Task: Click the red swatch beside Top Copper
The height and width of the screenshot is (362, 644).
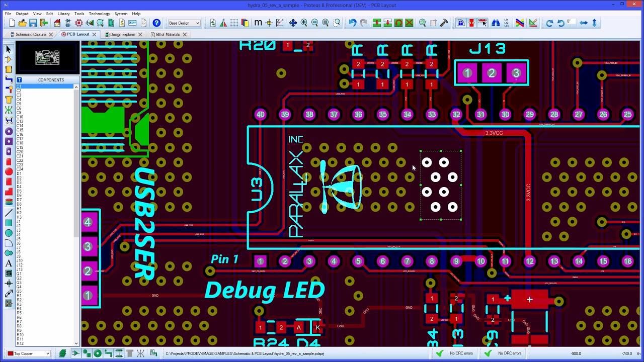Action: (11, 353)
